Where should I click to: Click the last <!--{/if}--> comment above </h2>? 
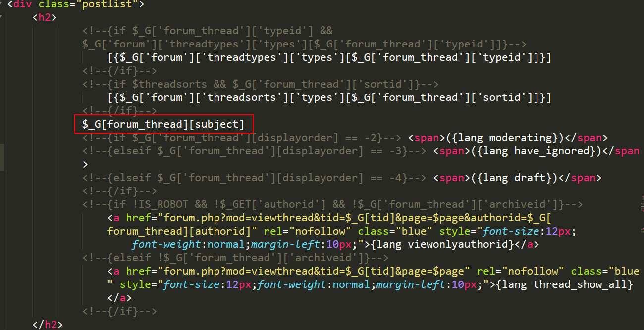coord(119,311)
